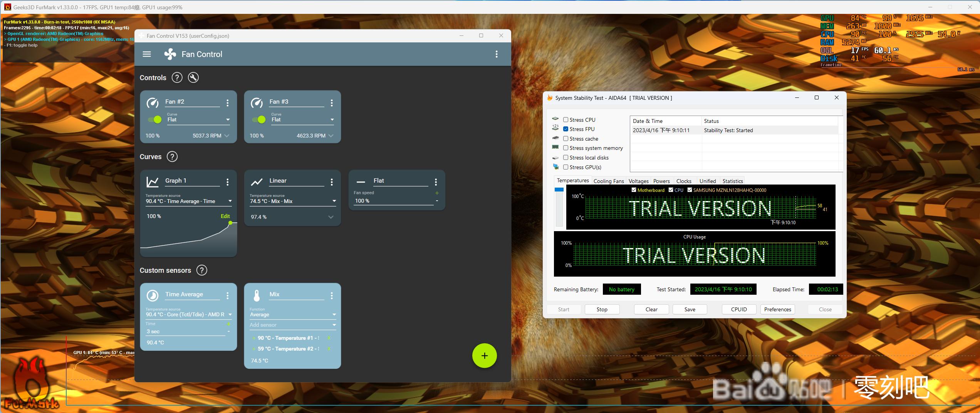Screen dimensions: 980x413
Task: Enable Stress CPU checkbox in AIDA64
Action: [566, 120]
